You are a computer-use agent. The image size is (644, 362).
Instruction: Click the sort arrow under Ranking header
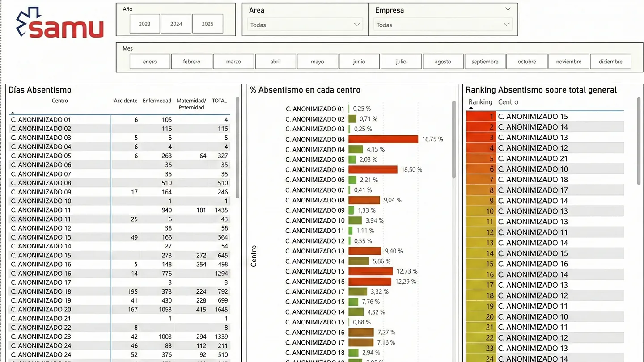470,108
